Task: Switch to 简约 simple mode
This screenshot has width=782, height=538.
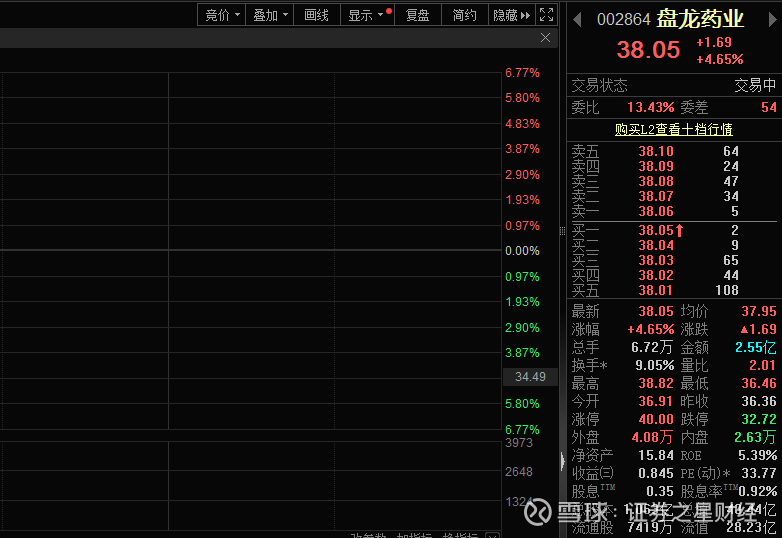Action: coord(464,15)
